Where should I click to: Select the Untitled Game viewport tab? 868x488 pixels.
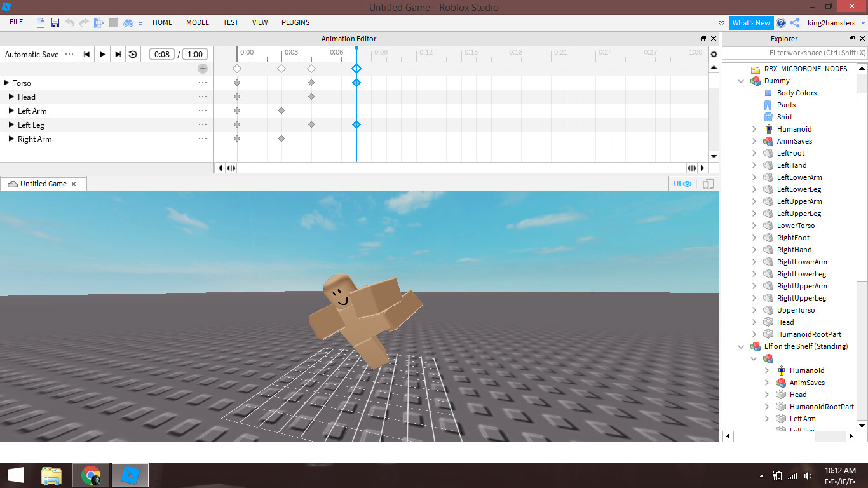pos(43,184)
